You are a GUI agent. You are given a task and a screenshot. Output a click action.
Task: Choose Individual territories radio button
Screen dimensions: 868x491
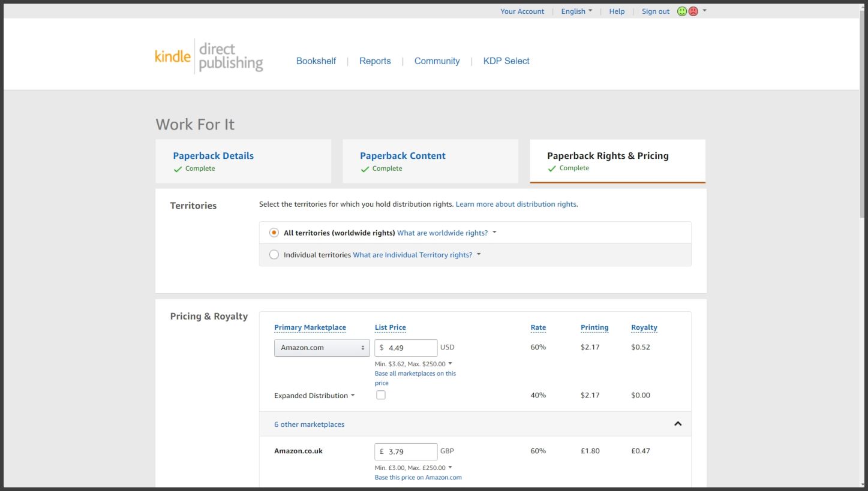[274, 255]
